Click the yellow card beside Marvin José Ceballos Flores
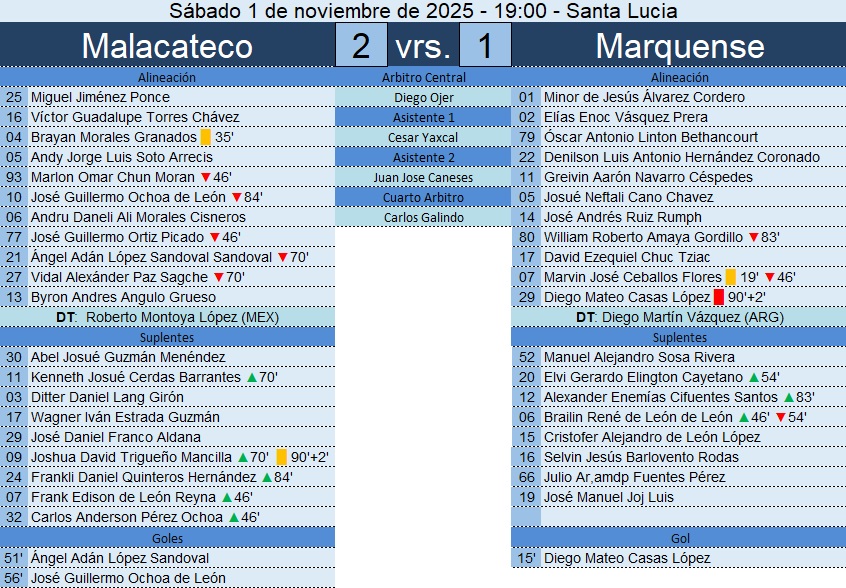The height and width of the screenshot is (588, 846). tap(730, 277)
